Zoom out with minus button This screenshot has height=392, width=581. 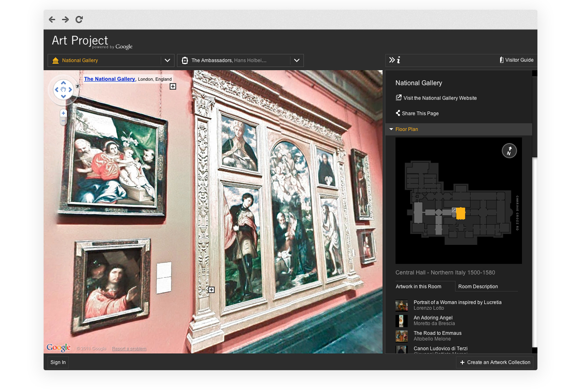tap(63, 122)
